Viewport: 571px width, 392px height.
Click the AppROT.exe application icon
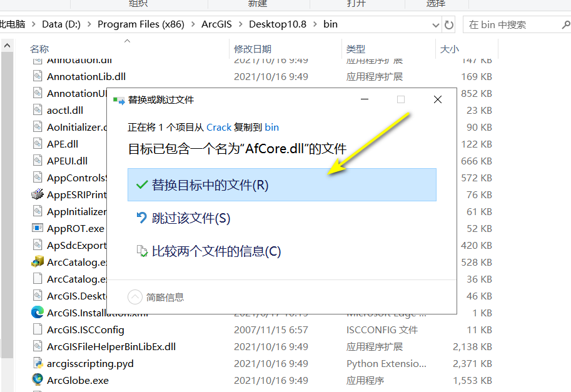point(38,228)
